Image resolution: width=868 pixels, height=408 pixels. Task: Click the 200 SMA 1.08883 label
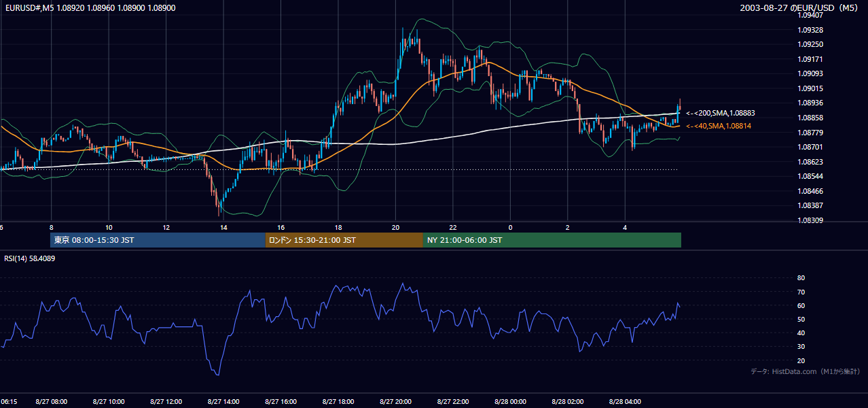point(721,113)
